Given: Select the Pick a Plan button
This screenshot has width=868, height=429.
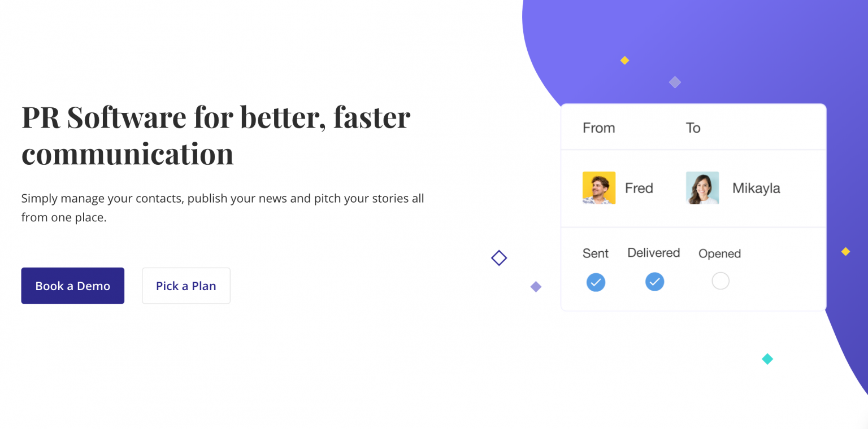Looking at the screenshot, I should coord(186,286).
